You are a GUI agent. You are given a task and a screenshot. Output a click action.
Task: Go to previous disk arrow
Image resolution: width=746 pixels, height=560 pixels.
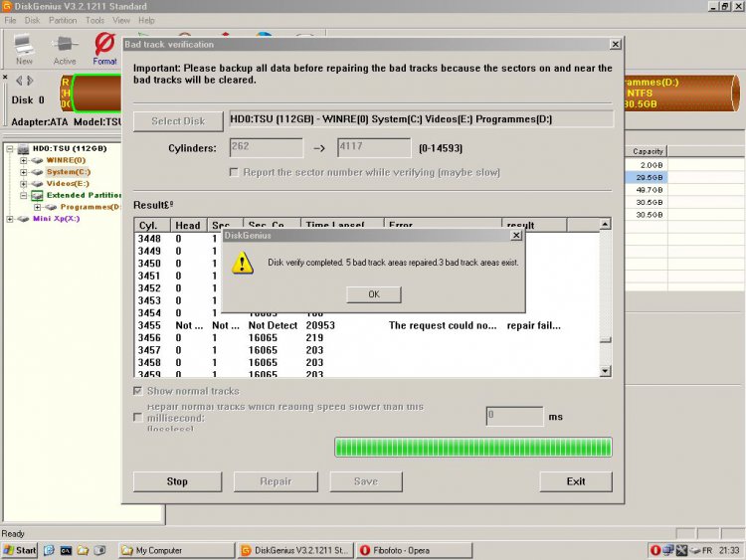tap(19, 81)
